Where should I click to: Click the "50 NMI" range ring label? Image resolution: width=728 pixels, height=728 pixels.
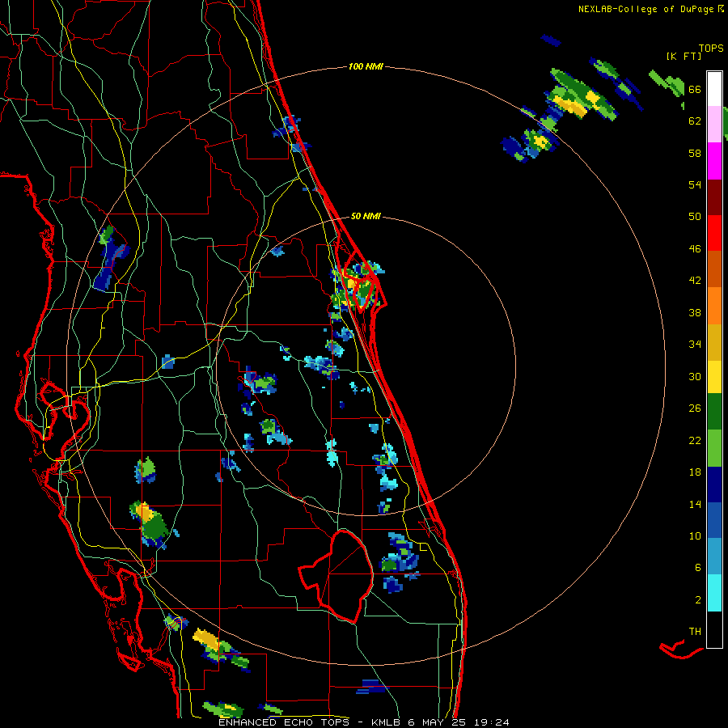[366, 216]
